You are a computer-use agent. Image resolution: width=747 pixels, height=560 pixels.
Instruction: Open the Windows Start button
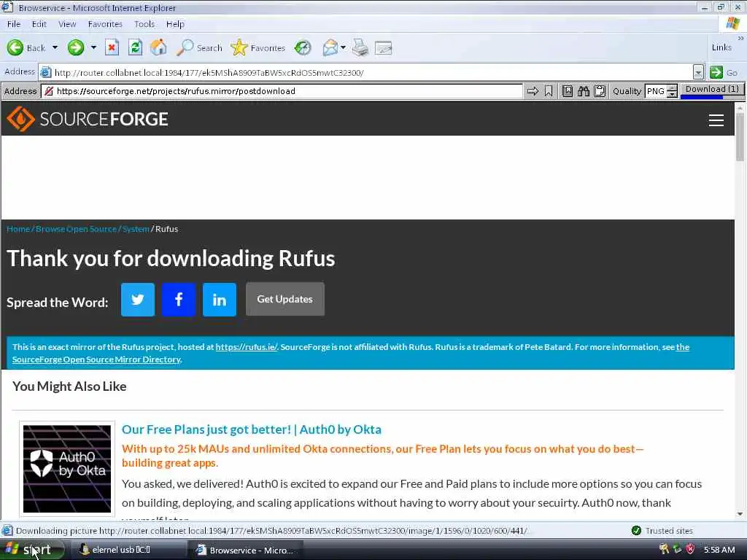click(x=32, y=550)
